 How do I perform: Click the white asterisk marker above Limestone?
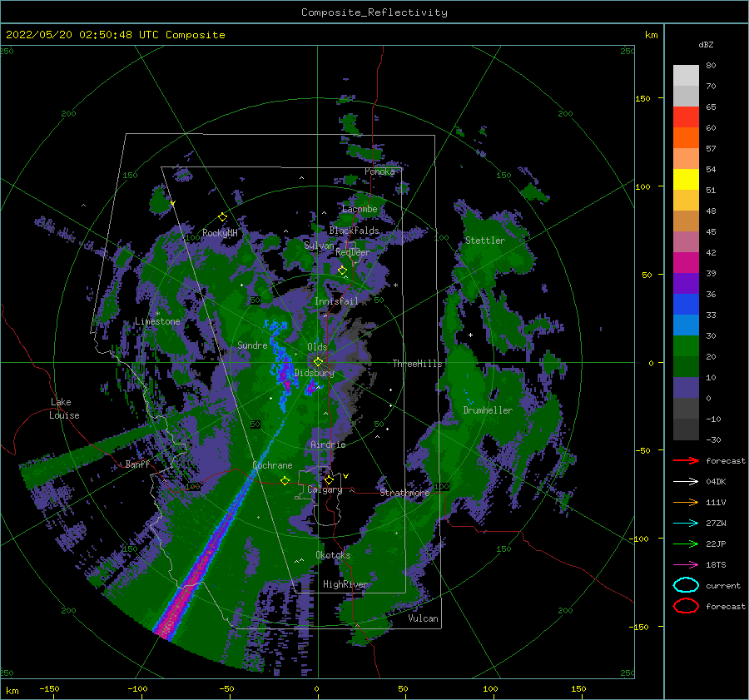(157, 314)
